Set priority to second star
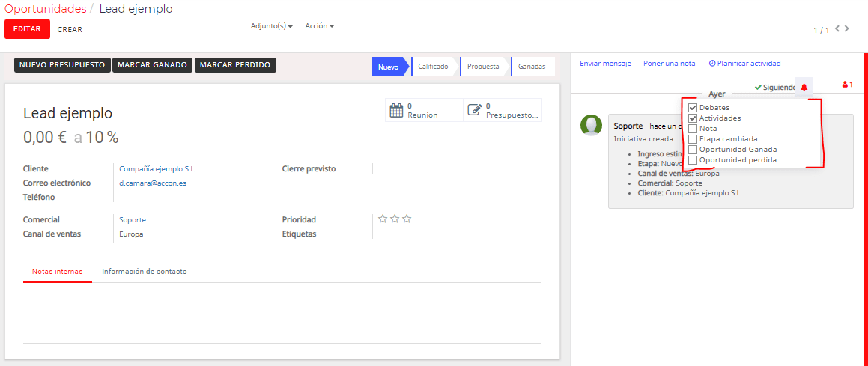The image size is (868, 366). click(395, 219)
